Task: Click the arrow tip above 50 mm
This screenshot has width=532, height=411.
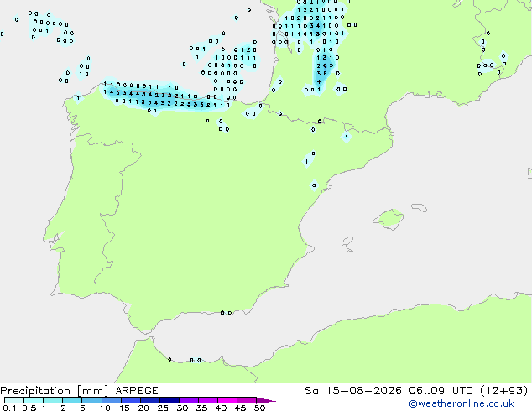Action: pyautogui.click(x=266, y=401)
